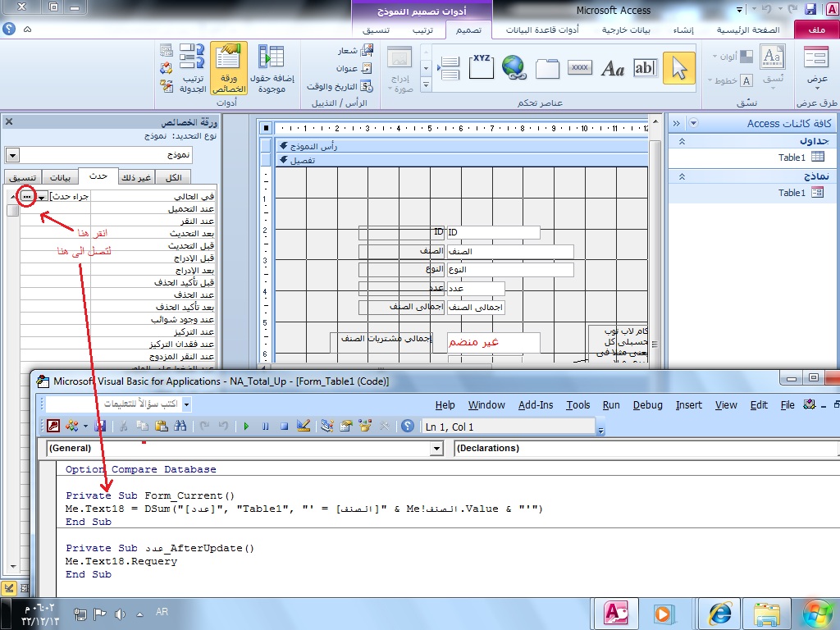Image resolution: width=840 pixels, height=630 pixels.
Task: Collapse navigation pane with double chevron
Action: (x=676, y=123)
